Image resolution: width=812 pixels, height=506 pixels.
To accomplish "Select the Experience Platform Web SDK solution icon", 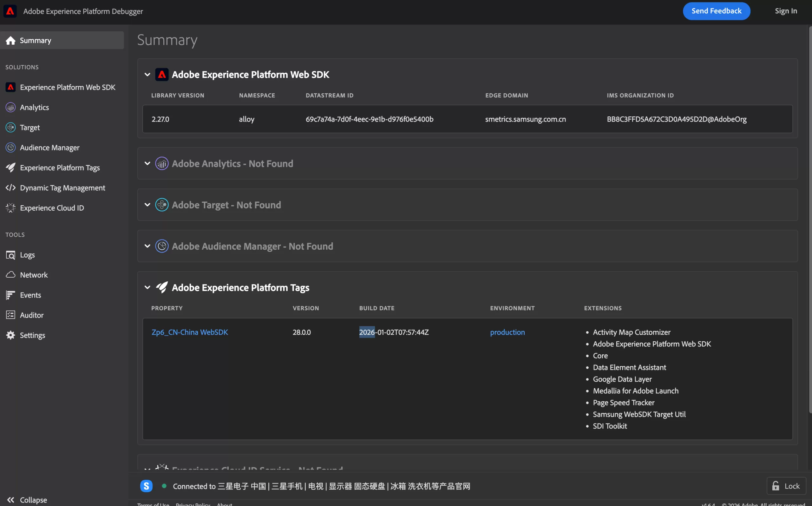I will tap(10, 87).
